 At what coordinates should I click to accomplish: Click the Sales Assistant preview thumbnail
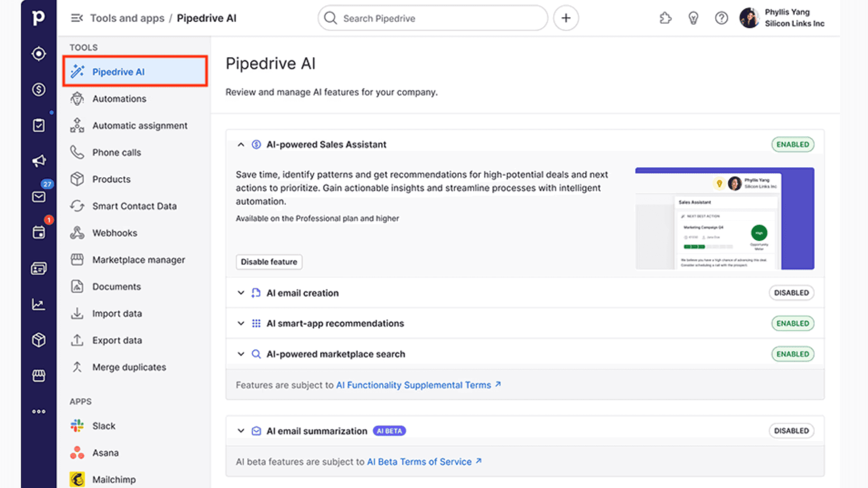(725, 219)
